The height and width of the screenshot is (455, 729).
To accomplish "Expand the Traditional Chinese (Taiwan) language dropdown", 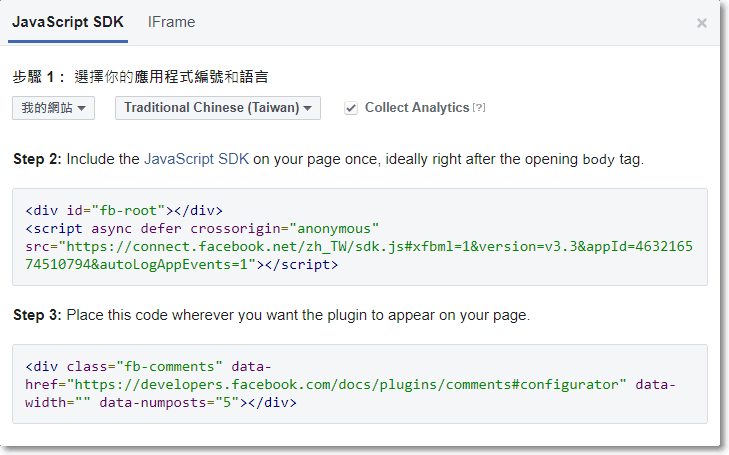I will tap(218, 108).
